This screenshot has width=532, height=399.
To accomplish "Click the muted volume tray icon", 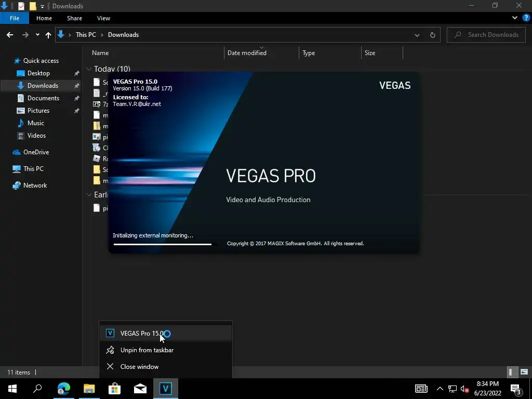I will [x=465, y=389].
